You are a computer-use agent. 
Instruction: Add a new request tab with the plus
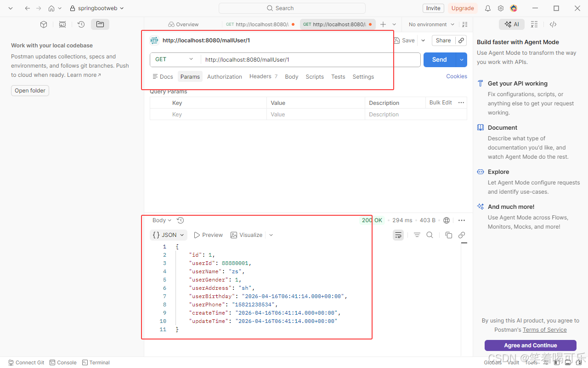(x=383, y=24)
